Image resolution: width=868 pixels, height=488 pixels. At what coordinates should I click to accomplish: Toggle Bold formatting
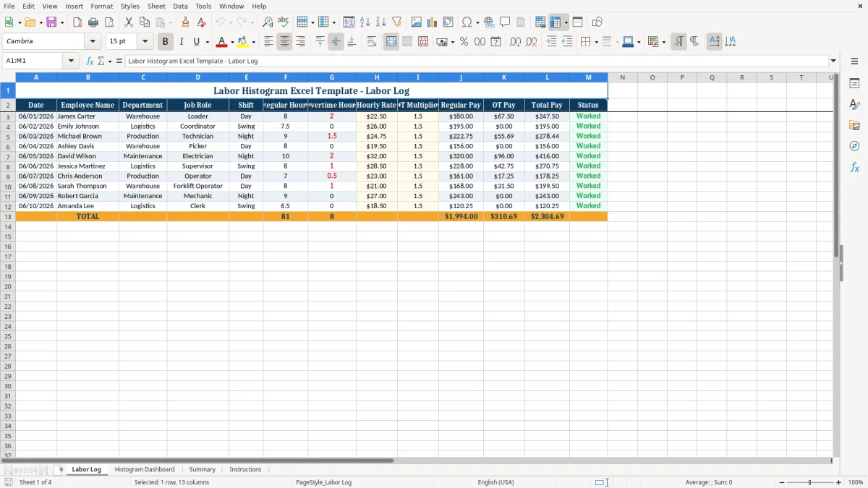[166, 42]
